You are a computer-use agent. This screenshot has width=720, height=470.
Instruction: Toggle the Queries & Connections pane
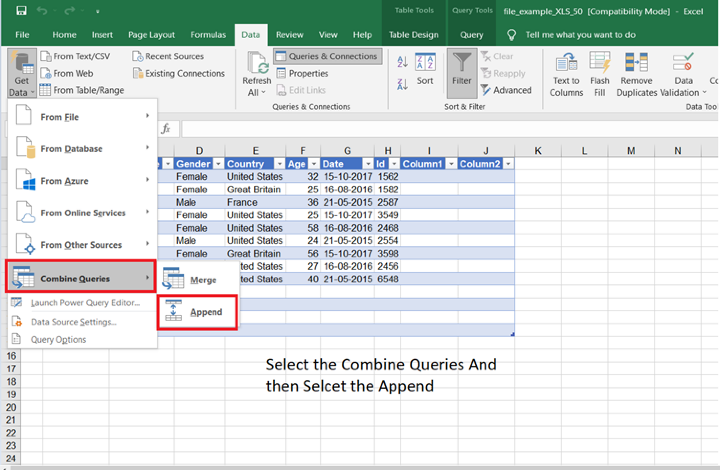pos(326,57)
